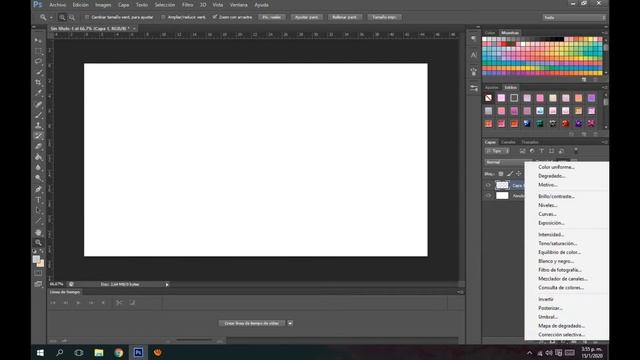
Task: Open the status bar info arrow menu
Action: click(x=167, y=284)
